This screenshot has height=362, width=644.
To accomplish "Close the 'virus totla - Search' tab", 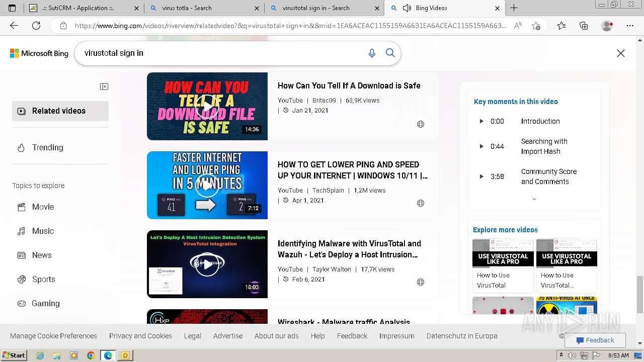I will click(257, 8).
